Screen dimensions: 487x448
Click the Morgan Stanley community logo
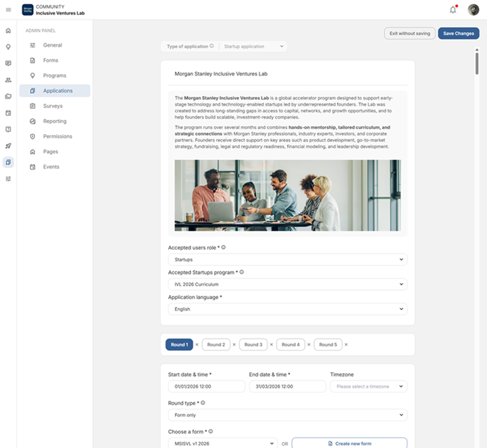pos(28,9)
